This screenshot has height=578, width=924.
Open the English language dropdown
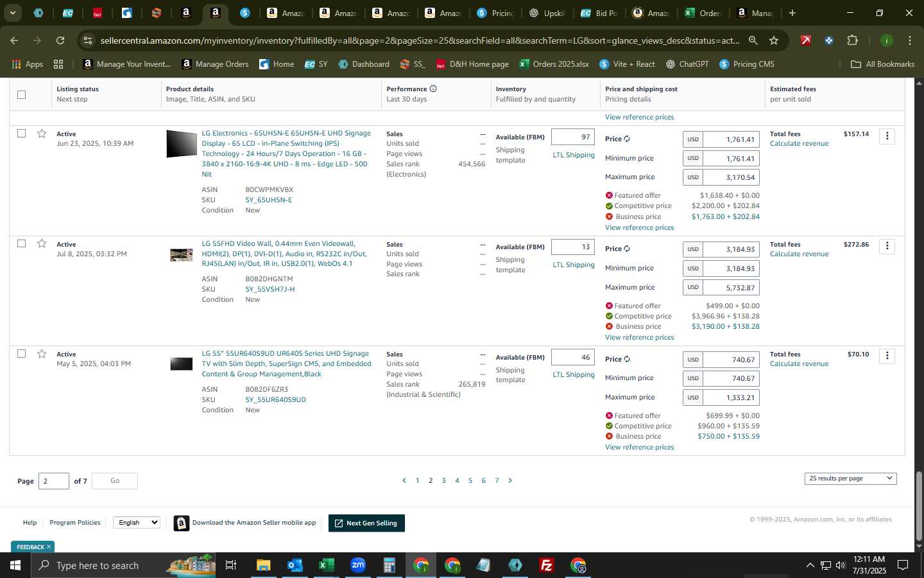137,523
